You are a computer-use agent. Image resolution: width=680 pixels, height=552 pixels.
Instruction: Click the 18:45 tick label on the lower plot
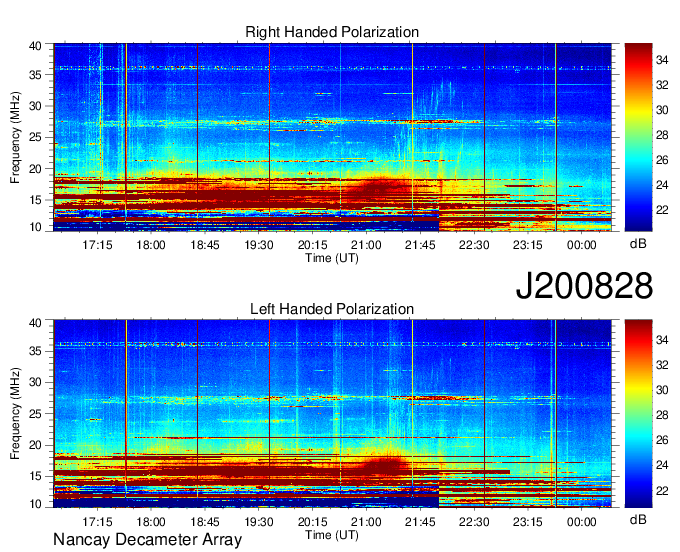205,522
